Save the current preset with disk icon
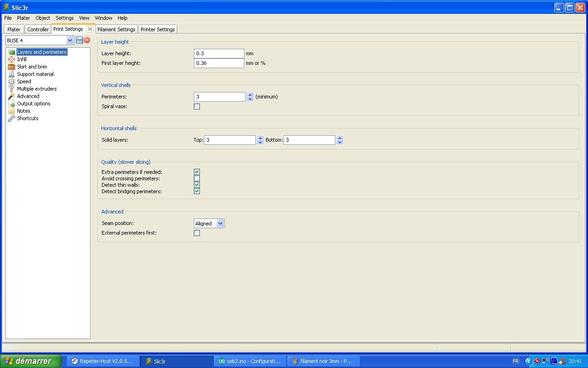 coord(79,40)
